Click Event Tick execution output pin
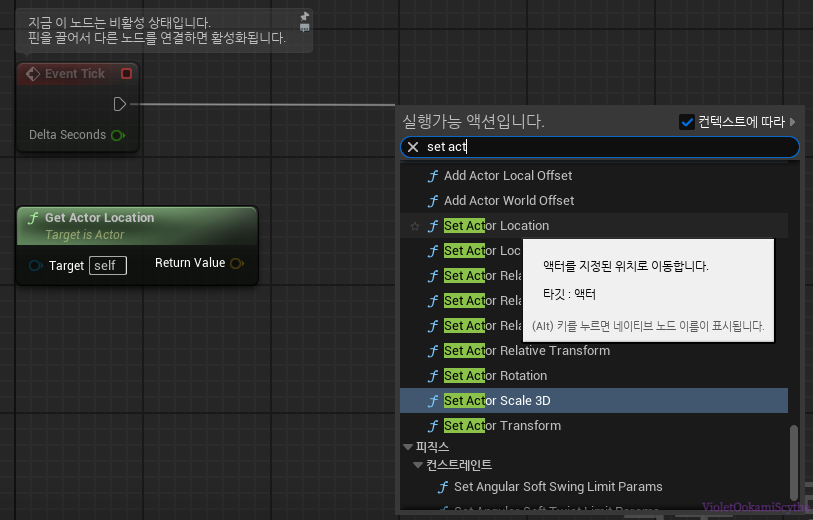Viewport: 813px width, 520px height. click(120, 104)
